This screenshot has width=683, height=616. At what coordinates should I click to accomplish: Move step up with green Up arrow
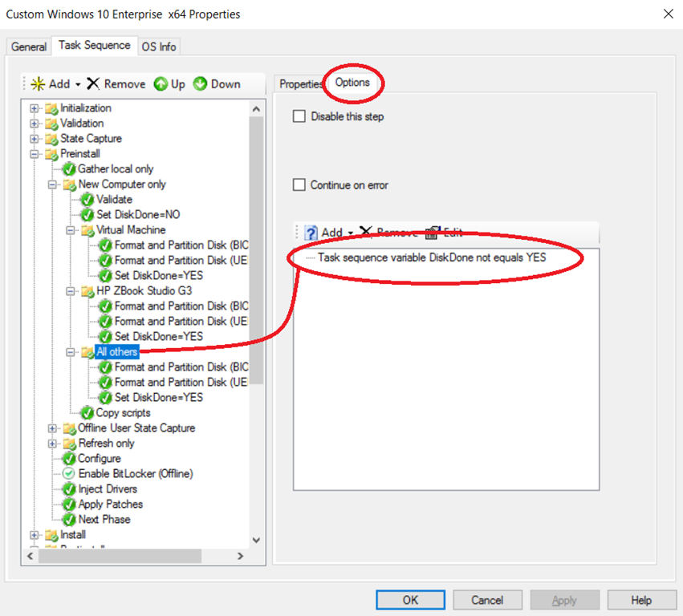[x=161, y=84]
